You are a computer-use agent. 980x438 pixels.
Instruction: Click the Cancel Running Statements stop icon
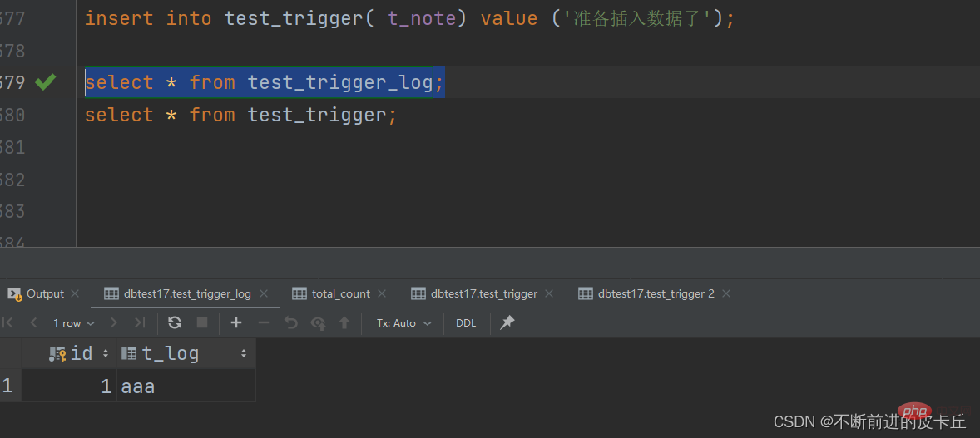point(202,322)
